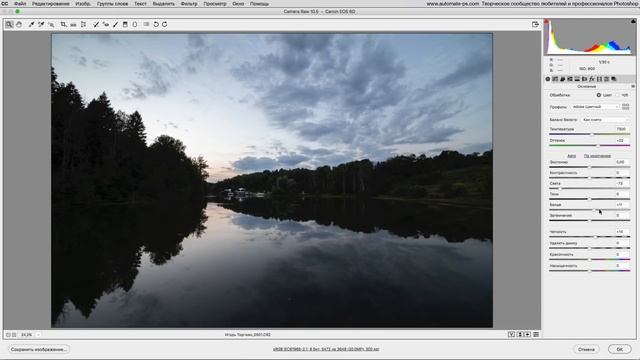Select the Color Sampler tool
Image resolution: width=640 pixels, height=360 pixels.
[x=41, y=24]
